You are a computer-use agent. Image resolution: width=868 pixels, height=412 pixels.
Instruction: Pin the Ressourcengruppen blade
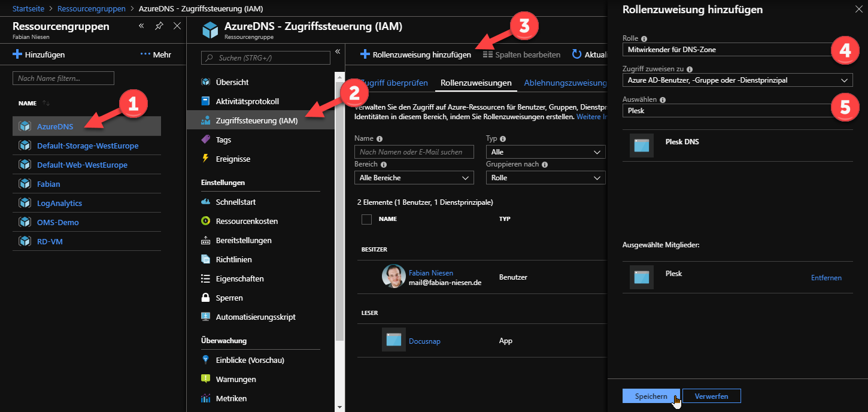(x=159, y=26)
